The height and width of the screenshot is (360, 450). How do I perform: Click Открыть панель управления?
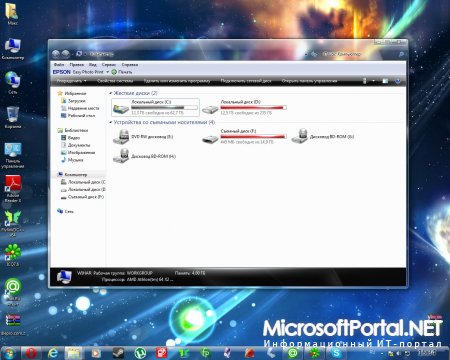point(309,81)
